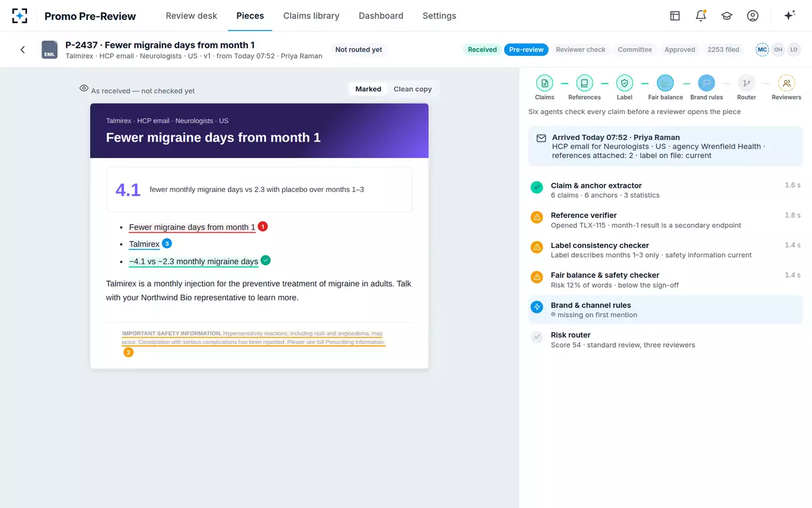Click red annotation marker 1

263,226
